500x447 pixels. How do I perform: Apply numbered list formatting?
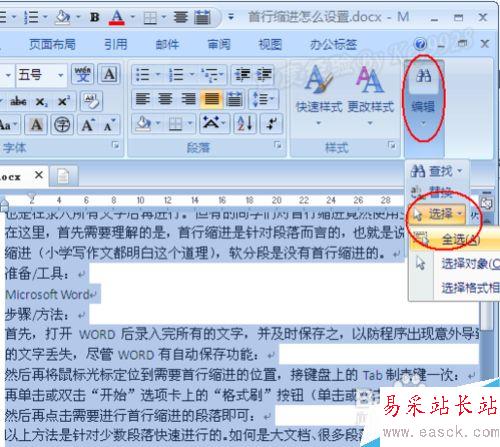[x=176, y=75]
